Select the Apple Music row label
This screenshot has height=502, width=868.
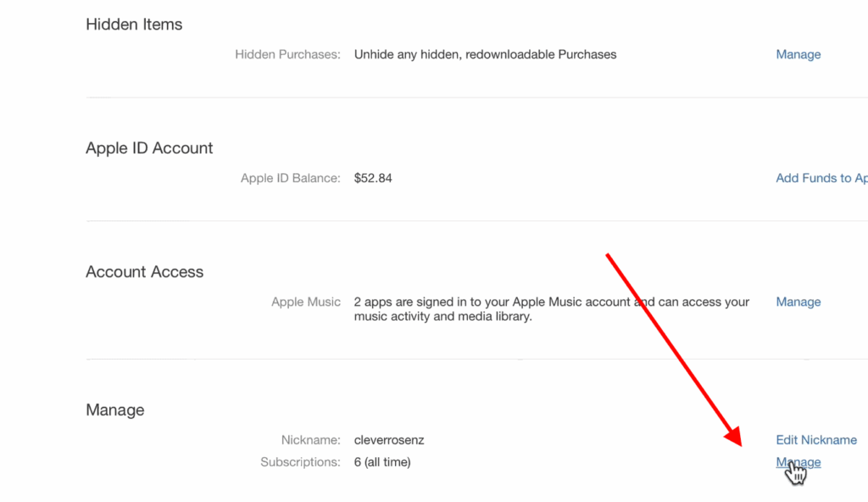coord(305,301)
